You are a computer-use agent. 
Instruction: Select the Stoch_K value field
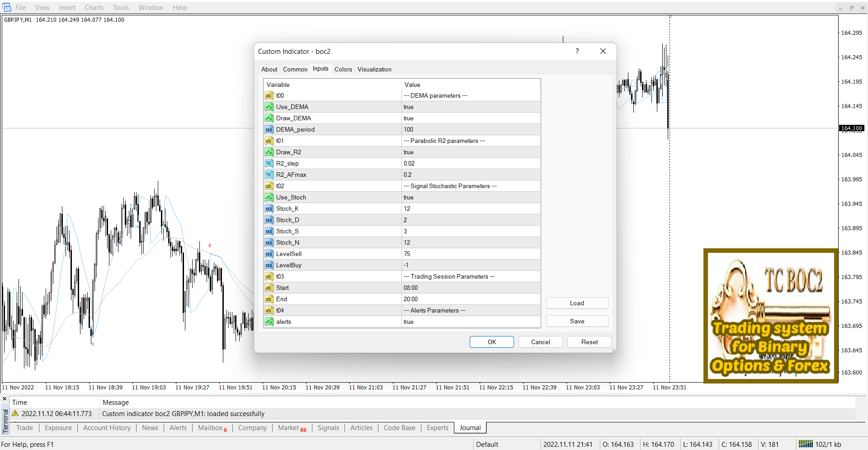coord(470,209)
